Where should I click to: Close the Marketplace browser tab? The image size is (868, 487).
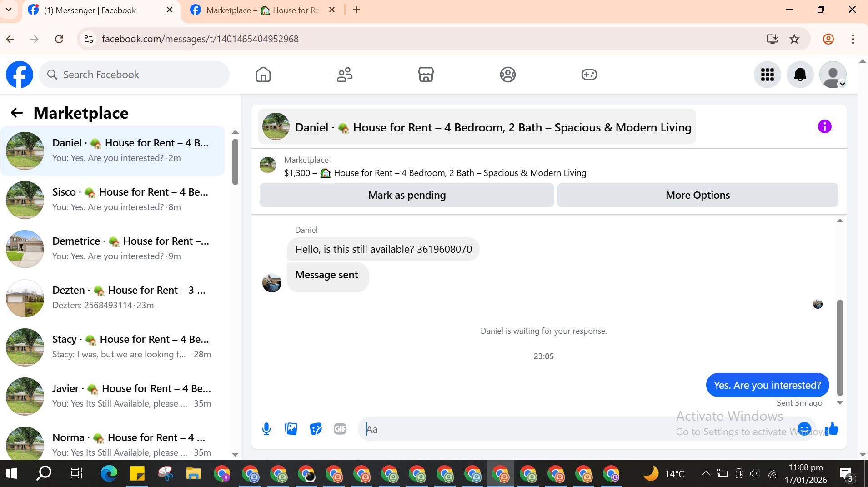[332, 10]
